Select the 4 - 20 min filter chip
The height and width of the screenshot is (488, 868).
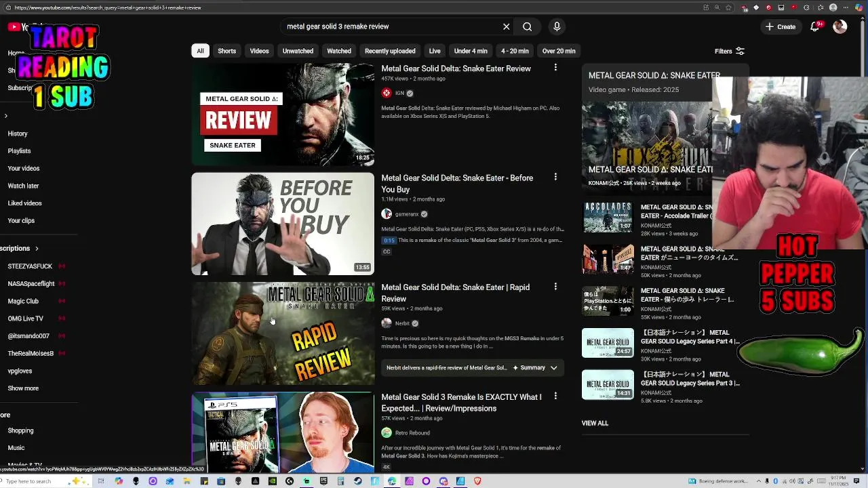click(515, 51)
